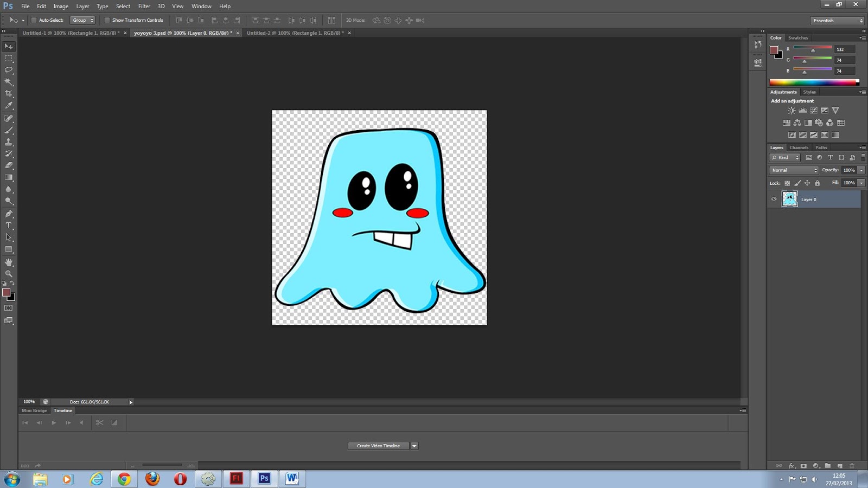Image resolution: width=868 pixels, height=488 pixels.
Task: Switch to the Channels tab
Action: coord(799,147)
